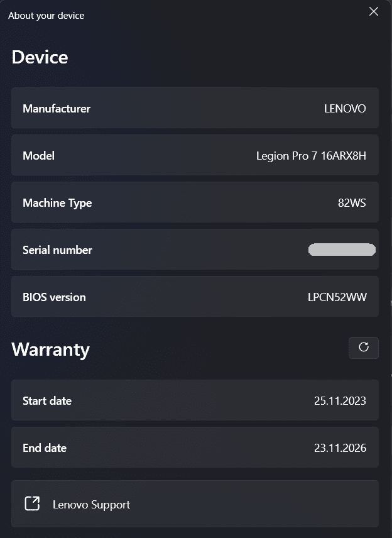Close the About your device dialog
The height and width of the screenshot is (538, 392).
click(x=374, y=12)
